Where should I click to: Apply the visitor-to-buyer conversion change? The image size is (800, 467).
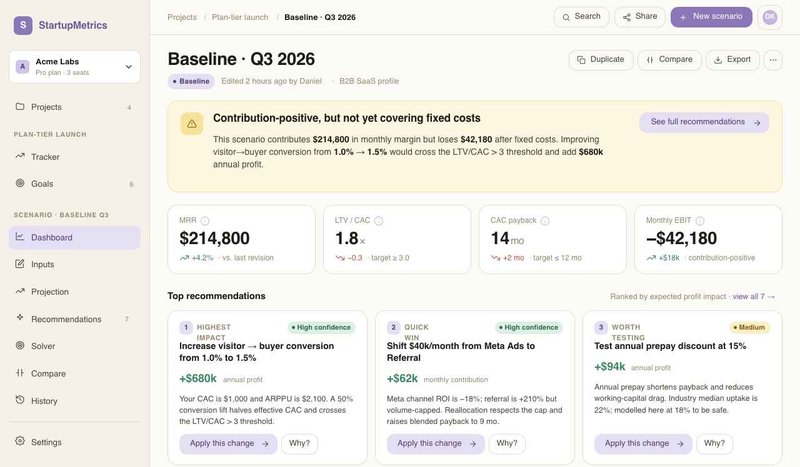click(x=228, y=444)
